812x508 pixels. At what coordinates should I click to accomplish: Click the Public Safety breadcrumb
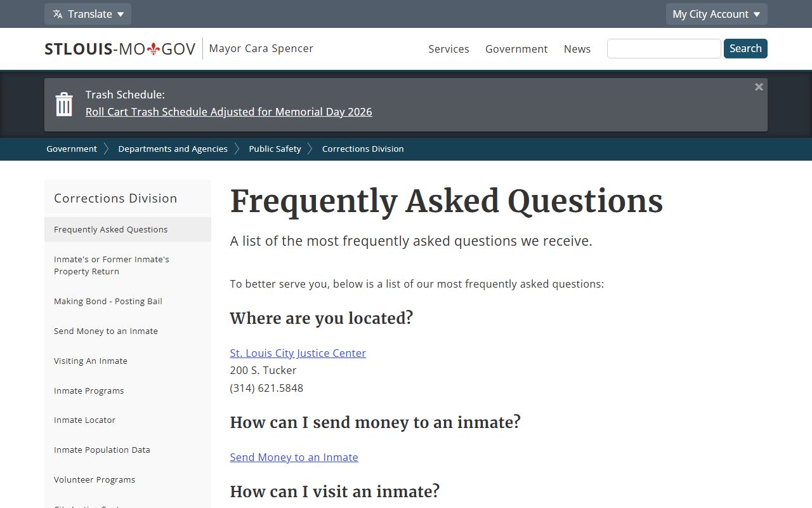(x=275, y=149)
